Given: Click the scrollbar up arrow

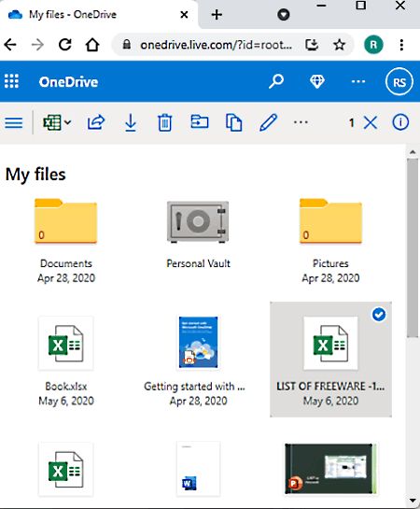Looking at the screenshot, I should (413, 151).
